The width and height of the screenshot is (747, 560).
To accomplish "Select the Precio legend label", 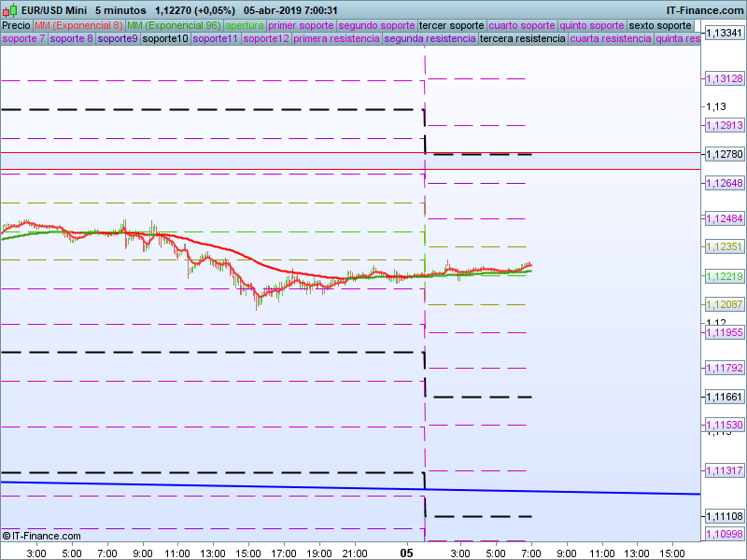I will click(16, 25).
